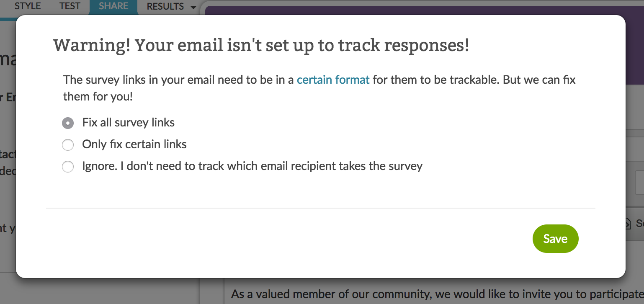The width and height of the screenshot is (644, 304).
Task: Click the 'As a valued member' email body text
Action: point(437,294)
